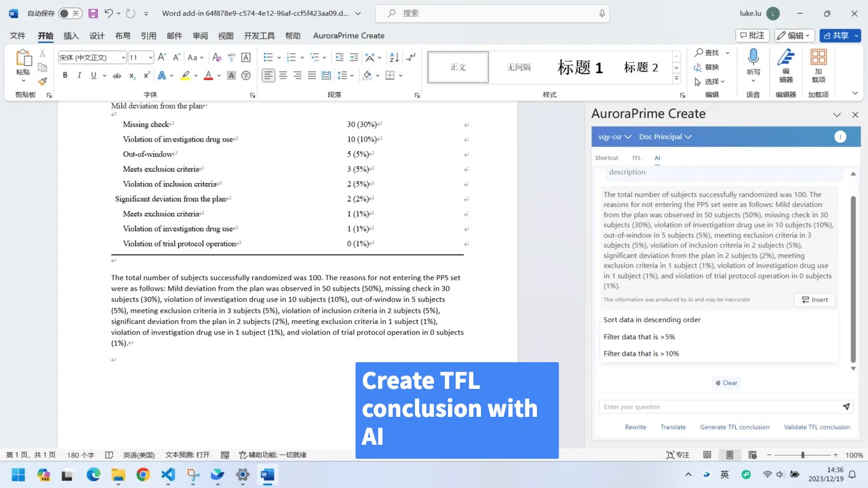Screen dimensions: 868x488
Task: Launch Google Chrome from the taskbar
Action: point(143,475)
